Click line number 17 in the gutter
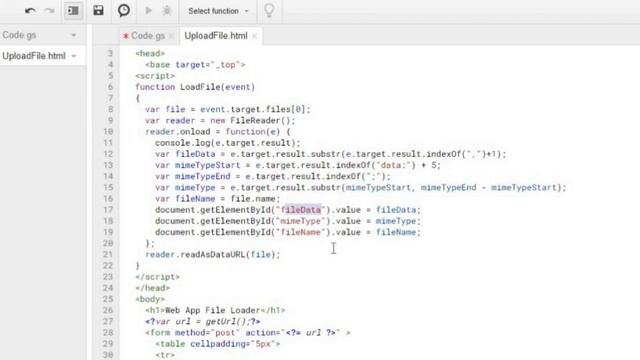Image resolution: width=640 pixels, height=360 pixels. (x=108, y=210)
